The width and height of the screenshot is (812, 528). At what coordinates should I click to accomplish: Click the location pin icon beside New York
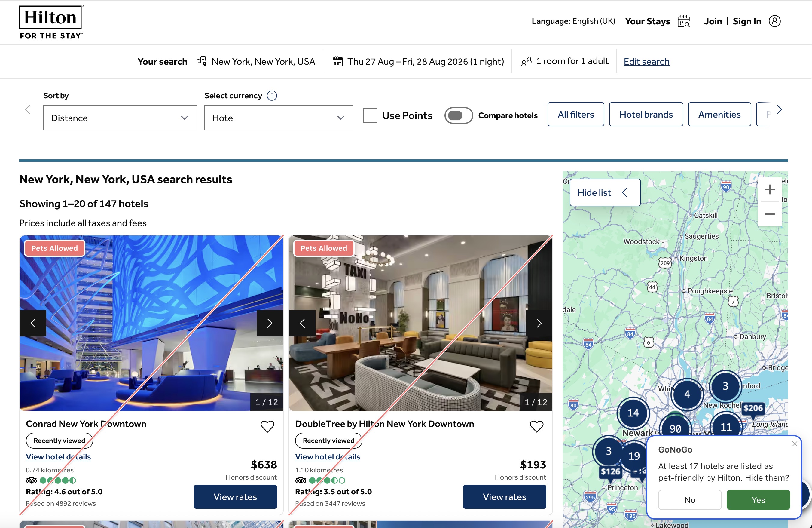[202, 61]
